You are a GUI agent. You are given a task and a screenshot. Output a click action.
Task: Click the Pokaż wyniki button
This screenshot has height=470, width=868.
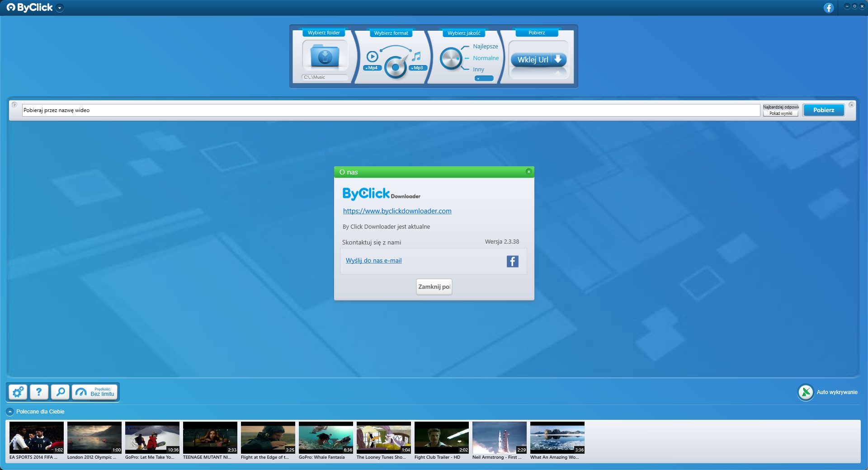click(781, 113)
